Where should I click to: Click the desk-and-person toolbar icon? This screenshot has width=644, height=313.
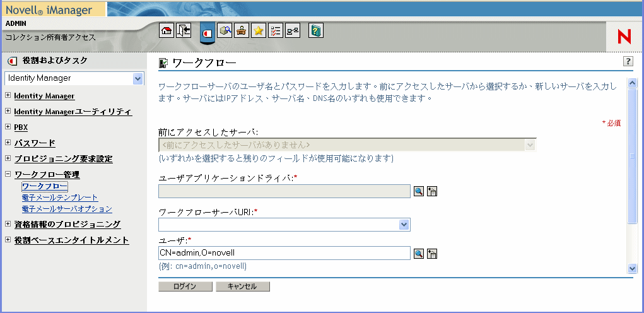(242, 31)
